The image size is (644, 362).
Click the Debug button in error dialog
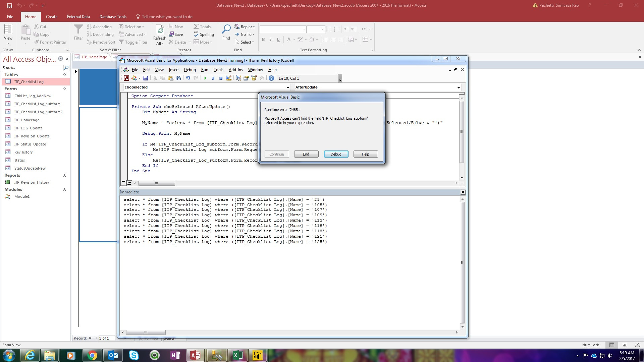pyautogui.click(x=336, y=154)
